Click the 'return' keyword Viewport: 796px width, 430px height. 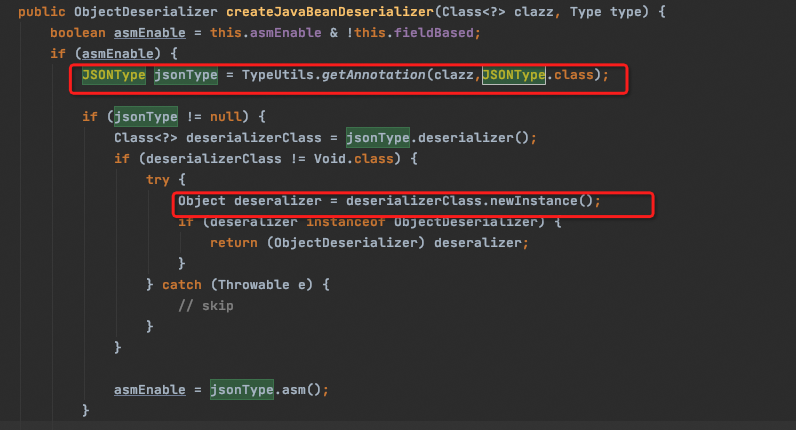[234, 243]
